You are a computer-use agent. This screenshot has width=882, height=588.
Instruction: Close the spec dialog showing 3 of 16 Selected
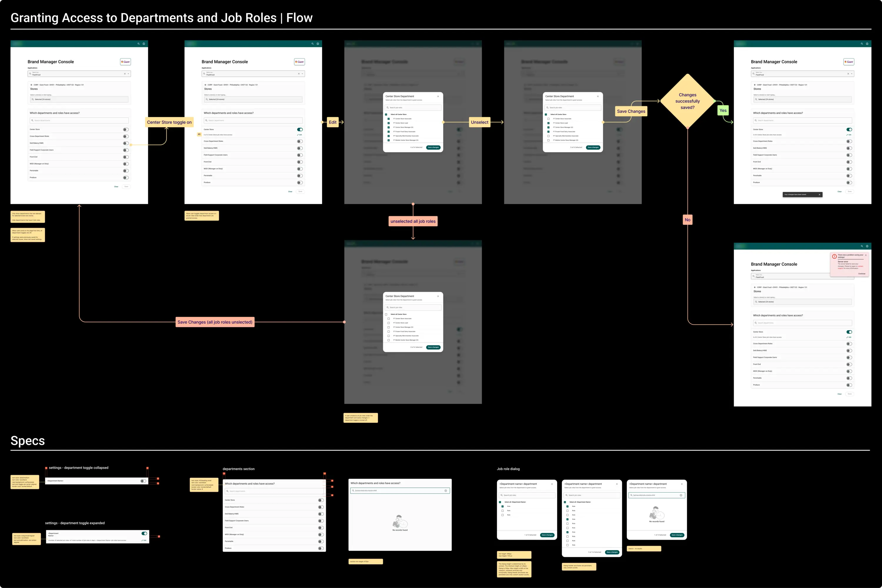tap(617, 484)
